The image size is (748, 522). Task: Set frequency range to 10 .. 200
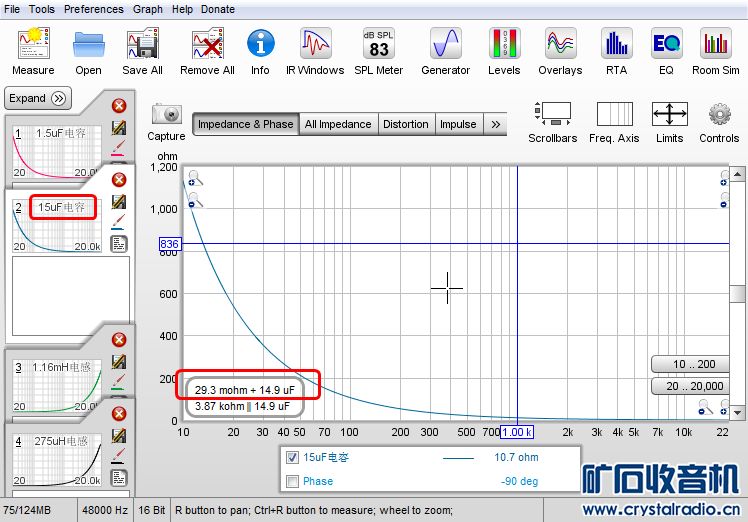pyautogui.click(x=693, y=364)
